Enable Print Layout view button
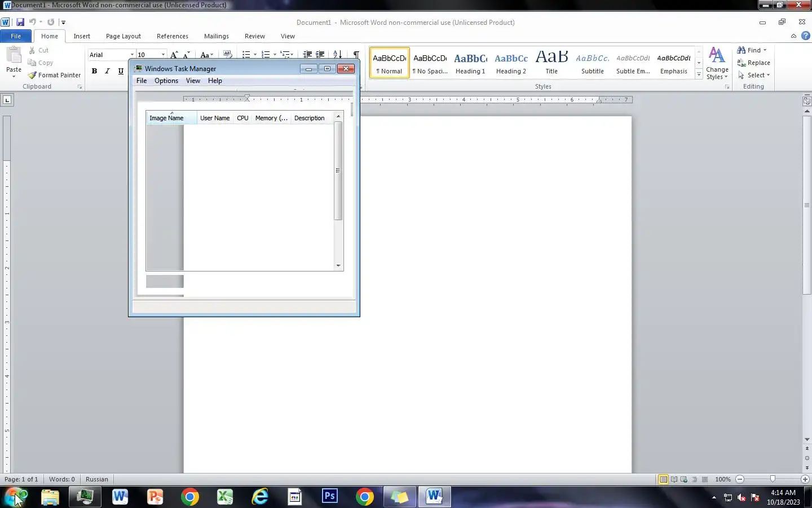 point(664,479)
